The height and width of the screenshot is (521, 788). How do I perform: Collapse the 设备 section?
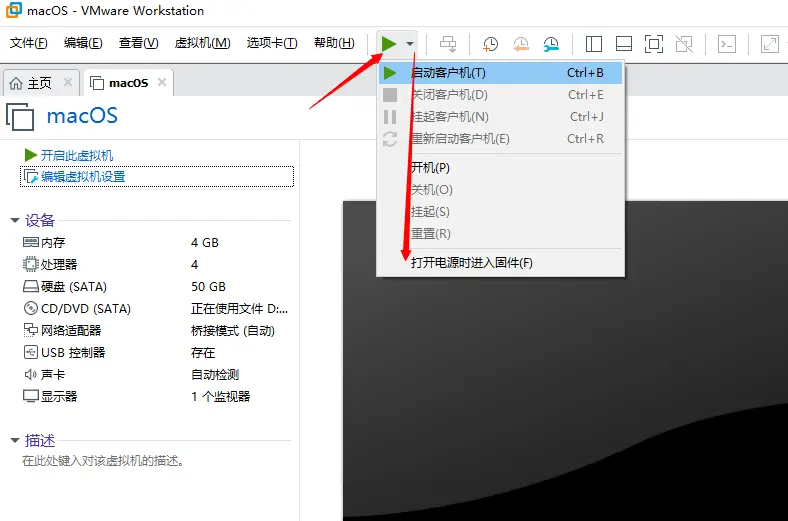[15, 220]
